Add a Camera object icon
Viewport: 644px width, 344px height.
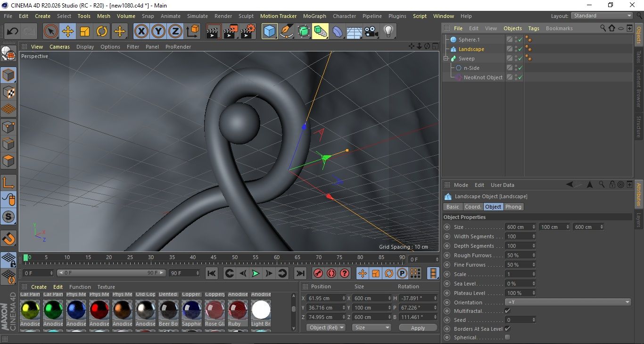click(372, 32)
